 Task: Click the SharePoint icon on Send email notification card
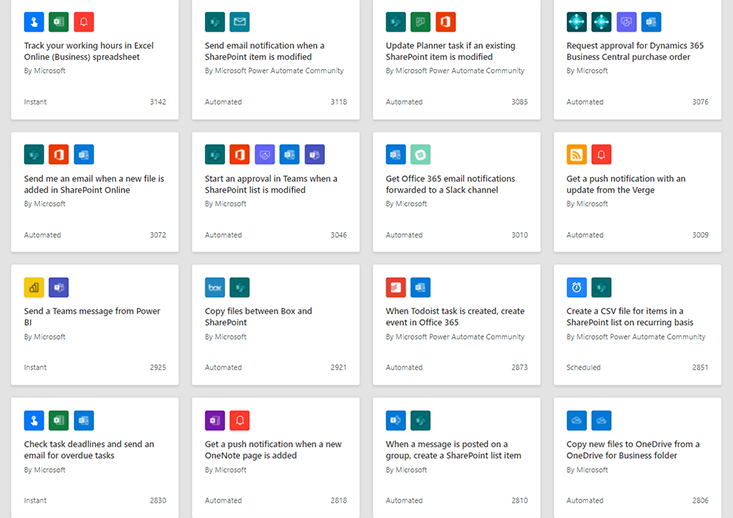click(215, 22)
